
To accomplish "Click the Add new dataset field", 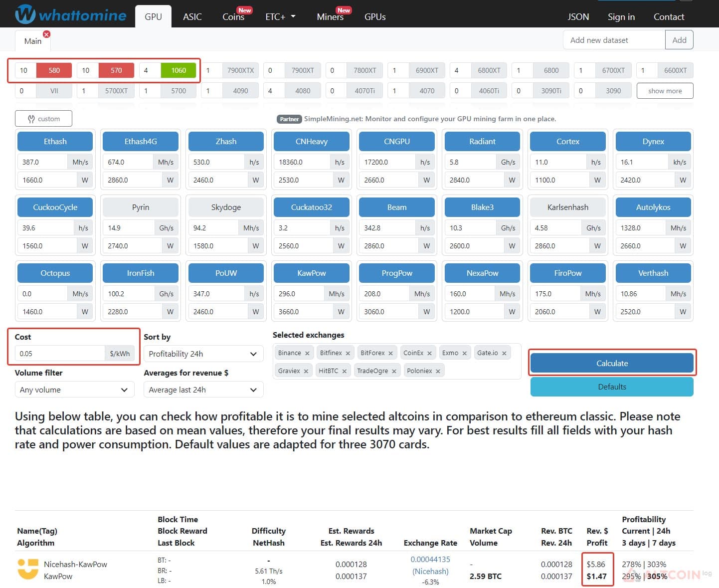I will (x=614, y=40).
